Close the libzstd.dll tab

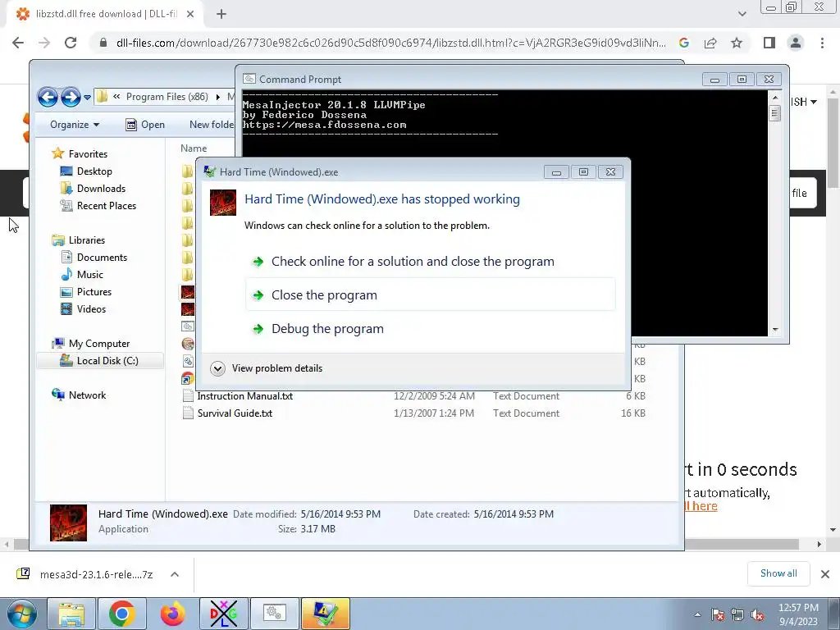190,14
